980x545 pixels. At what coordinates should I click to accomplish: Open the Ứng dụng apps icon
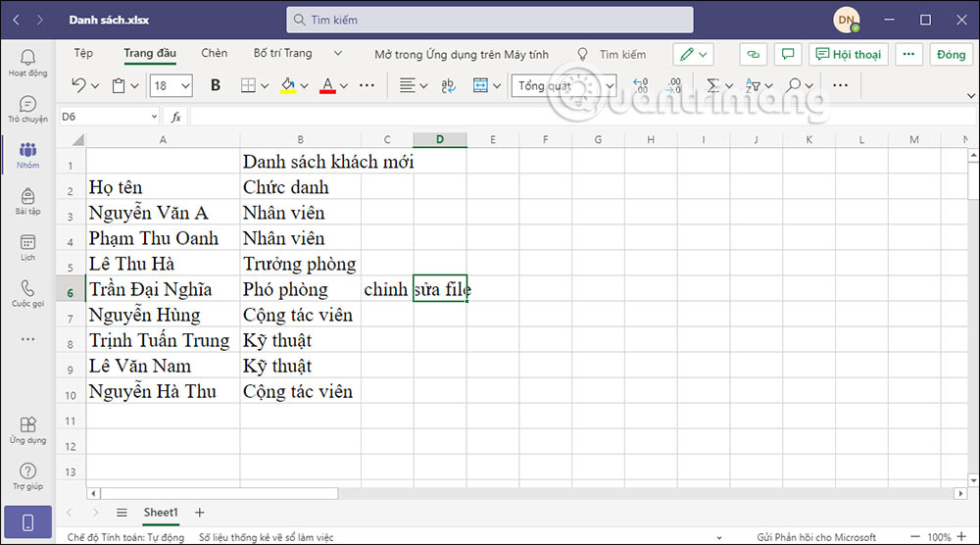pyautogui.click(x=27, y=430)
